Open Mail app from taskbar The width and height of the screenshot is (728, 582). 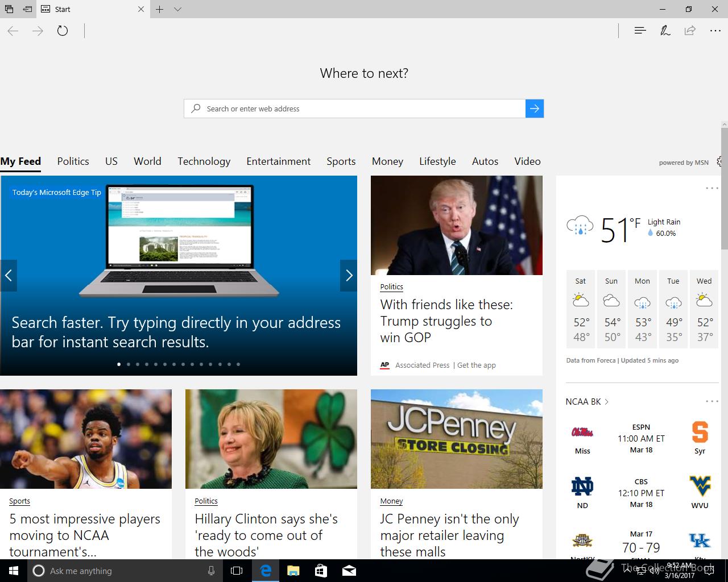(x=349, y=571)
